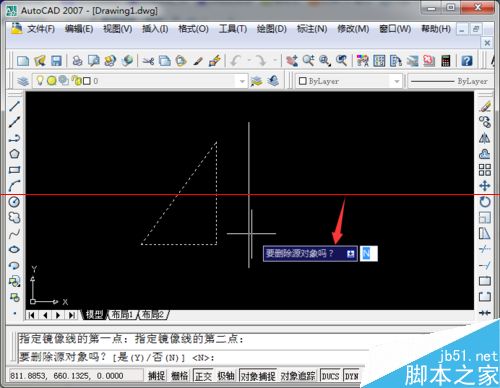Image resolution: width=500 pixels, height=388 pixels.
Task: Expand the layer selection dropdown
Action: [x=242, y=81]
